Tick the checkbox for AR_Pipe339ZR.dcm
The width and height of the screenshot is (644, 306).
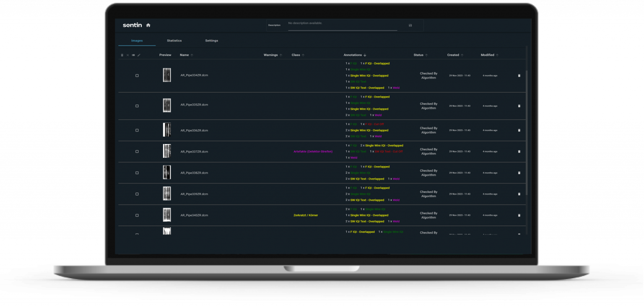tap(137, 194)
